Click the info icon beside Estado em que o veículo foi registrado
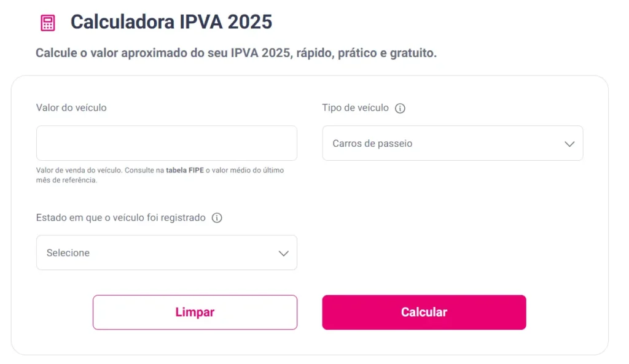Screen dimensions: 629x364 (x=217, y=218)
